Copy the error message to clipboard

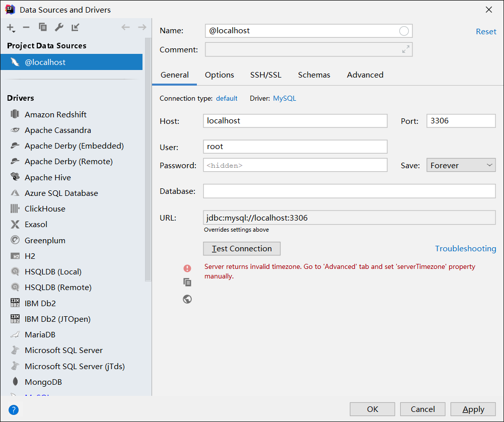(187, 283)
